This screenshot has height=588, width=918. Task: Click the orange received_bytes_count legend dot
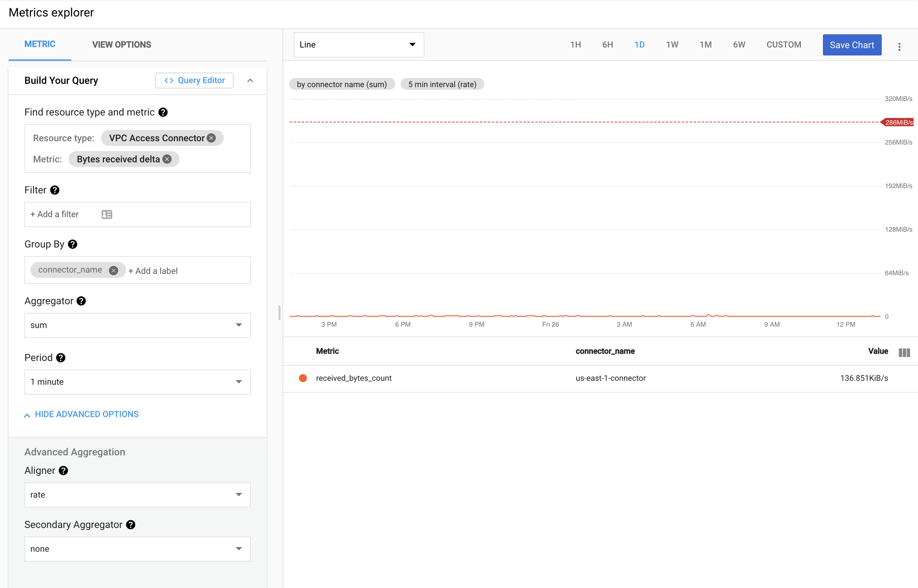pos(303,378)
